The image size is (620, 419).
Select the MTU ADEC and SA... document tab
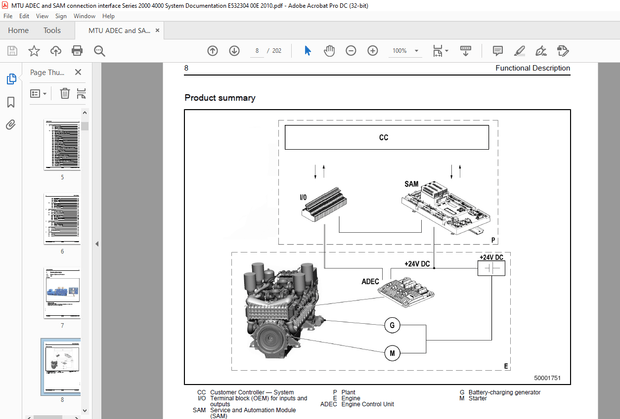[119, 30]
